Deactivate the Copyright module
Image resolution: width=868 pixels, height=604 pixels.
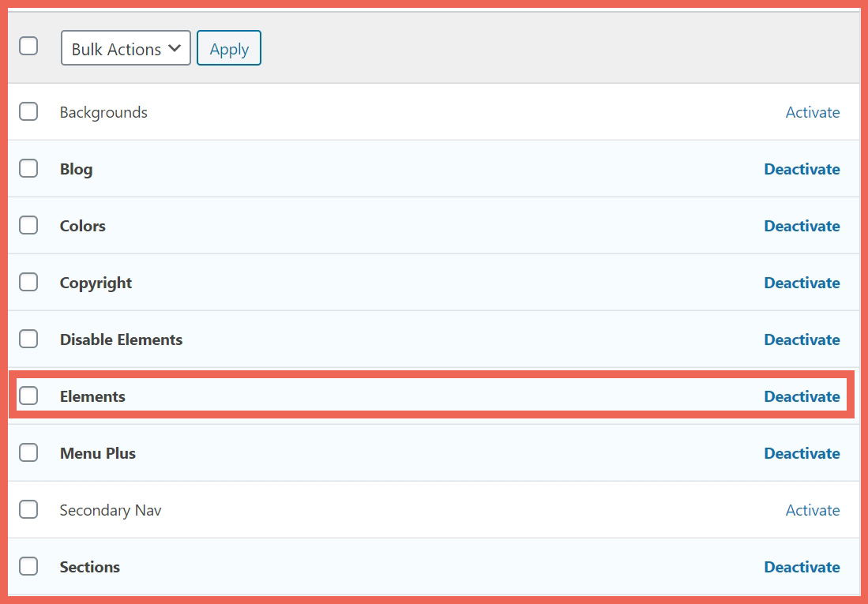(802, 283)
